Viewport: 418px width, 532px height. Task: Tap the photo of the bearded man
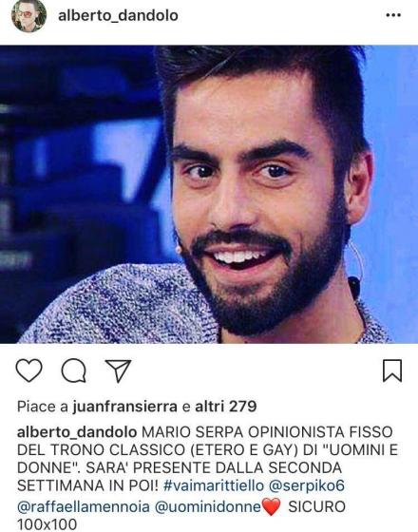click(209, 195)
